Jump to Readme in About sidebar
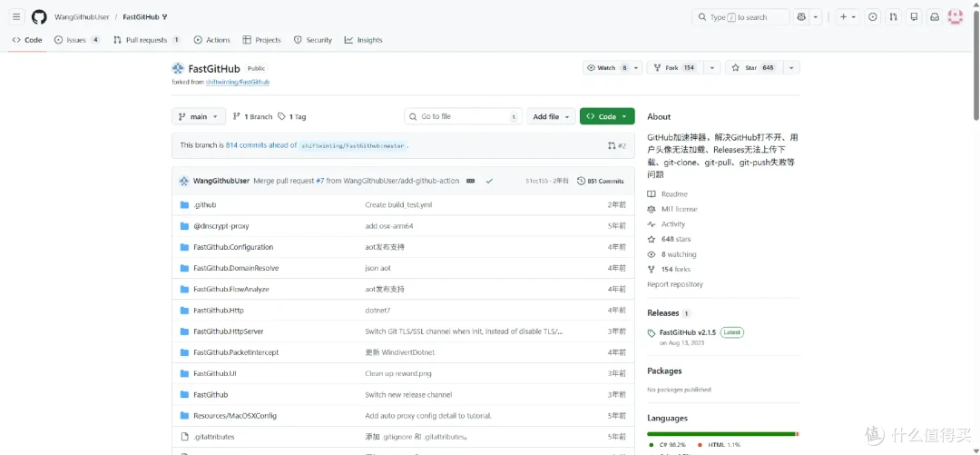The image size is (980, 455). 668,194
